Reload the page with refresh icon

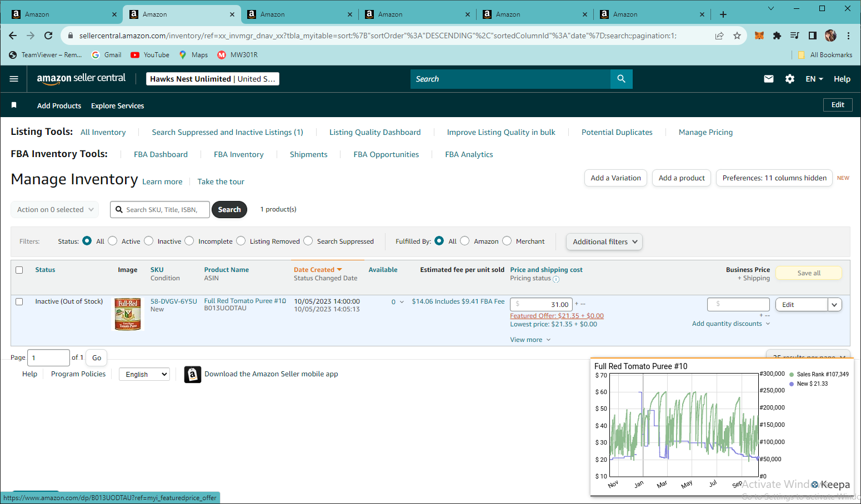click(x=48, y=36)
